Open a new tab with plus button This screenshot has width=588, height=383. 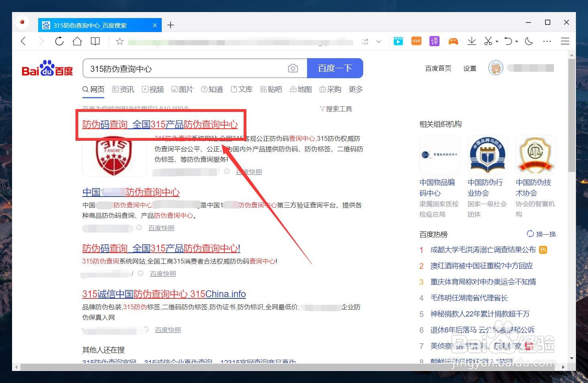[x=171, y=25]
